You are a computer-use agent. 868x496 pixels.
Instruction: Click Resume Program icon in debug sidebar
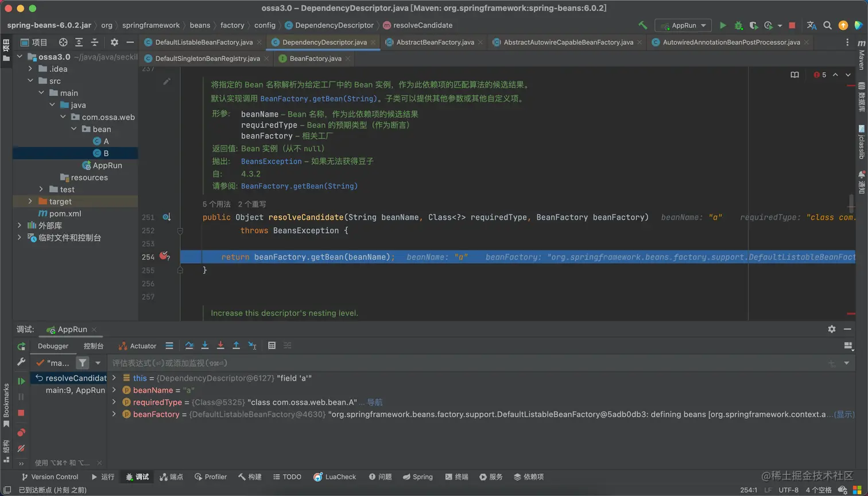tap(21, 381)
